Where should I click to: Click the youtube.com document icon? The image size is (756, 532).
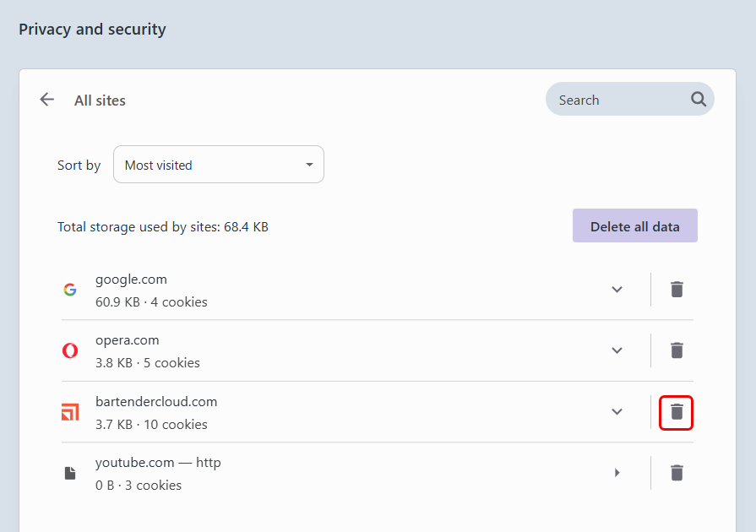click(x=70, y=473)
